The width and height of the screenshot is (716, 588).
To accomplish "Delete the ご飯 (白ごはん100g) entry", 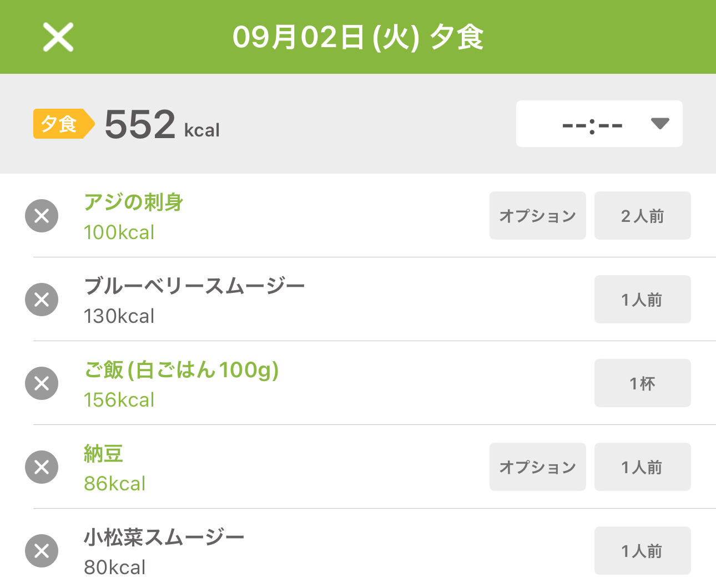I will click(42, 383).
